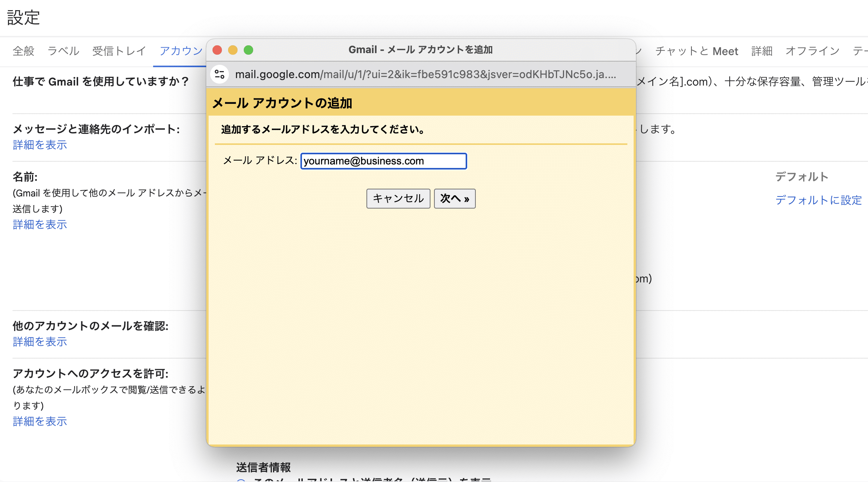
Task: Click the yellow minimize button of the popup
Action: [233, 50]
